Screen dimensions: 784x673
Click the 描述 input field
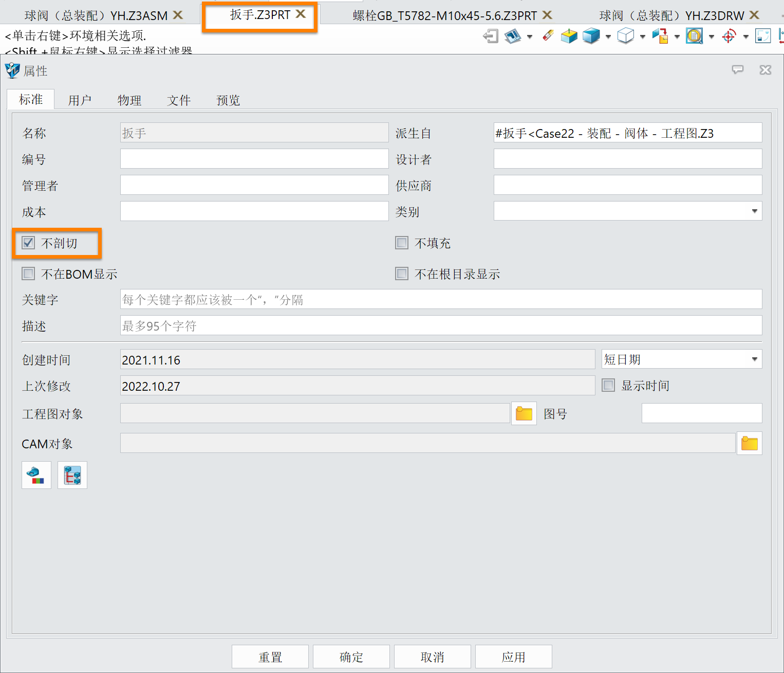(441, 325)
